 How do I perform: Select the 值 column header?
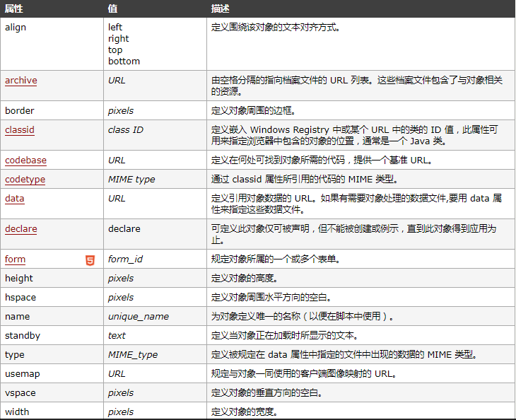click(112, 8)
